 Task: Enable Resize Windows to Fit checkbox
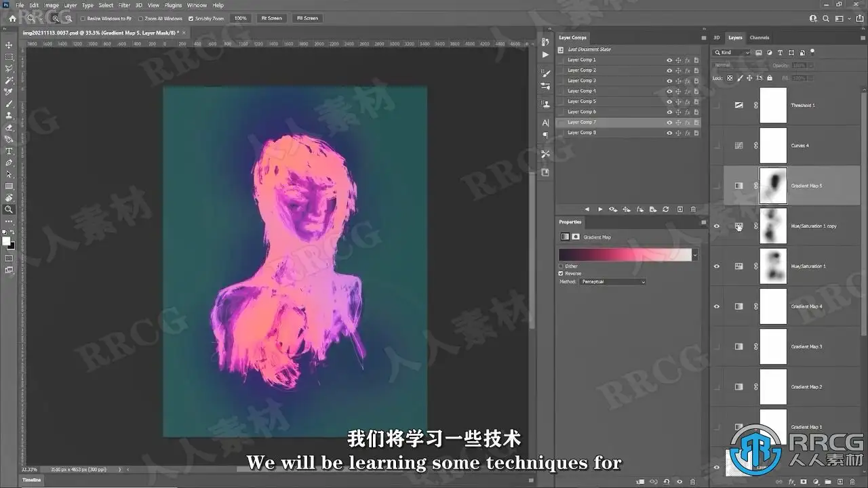[83, 18]
